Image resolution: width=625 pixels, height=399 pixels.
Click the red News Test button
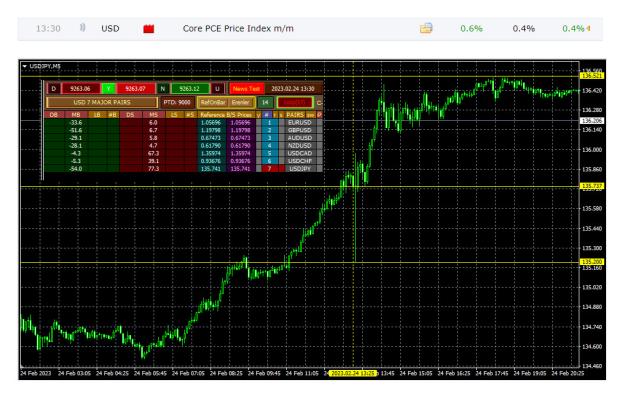[246, 88]
